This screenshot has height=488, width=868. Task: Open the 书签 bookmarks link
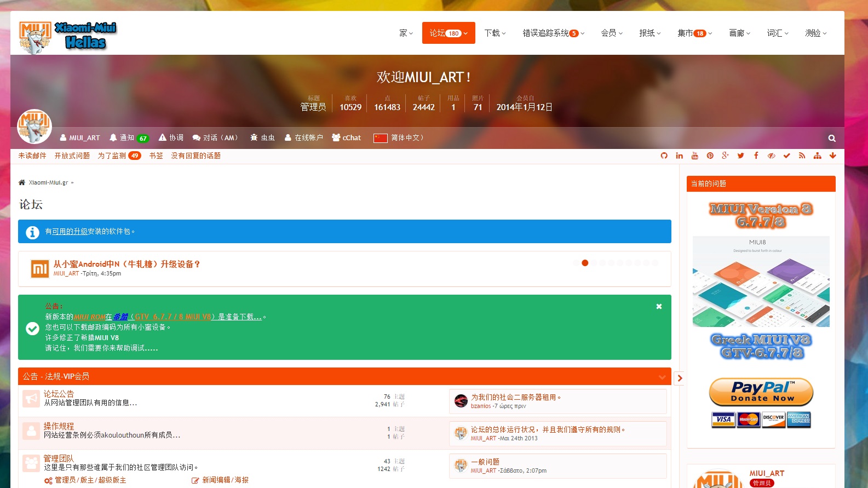click(x=156, y=156)
